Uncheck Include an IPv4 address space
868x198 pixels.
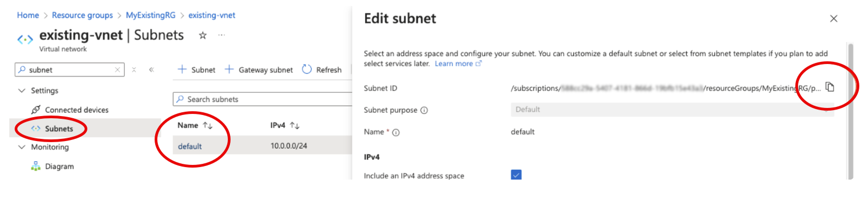coord(516,175)
